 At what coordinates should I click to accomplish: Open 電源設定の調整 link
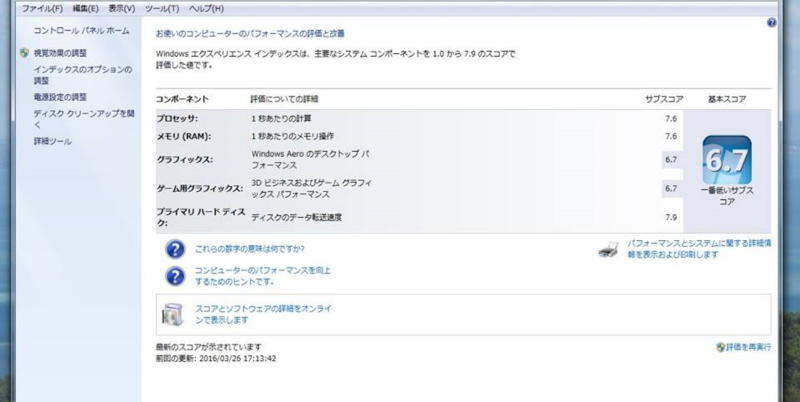(x=60, y=97)
